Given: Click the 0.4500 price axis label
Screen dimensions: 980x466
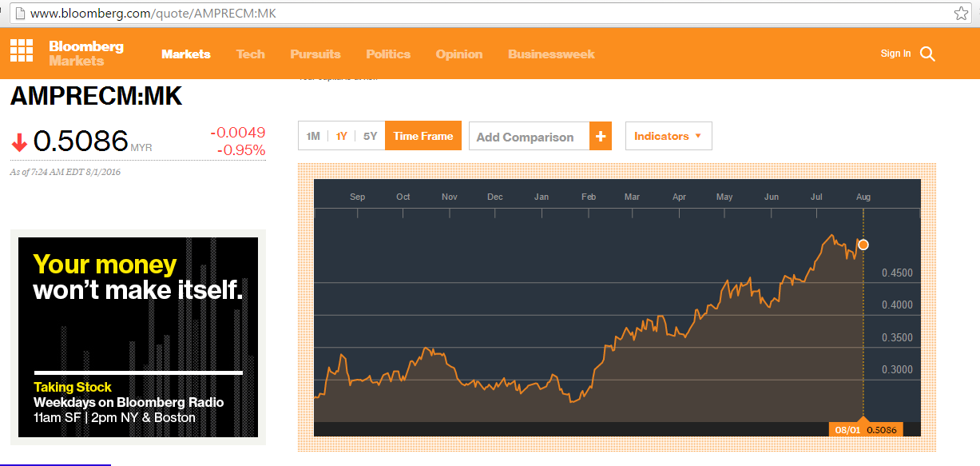Looking at the screenshot, I should click(897, 273).
